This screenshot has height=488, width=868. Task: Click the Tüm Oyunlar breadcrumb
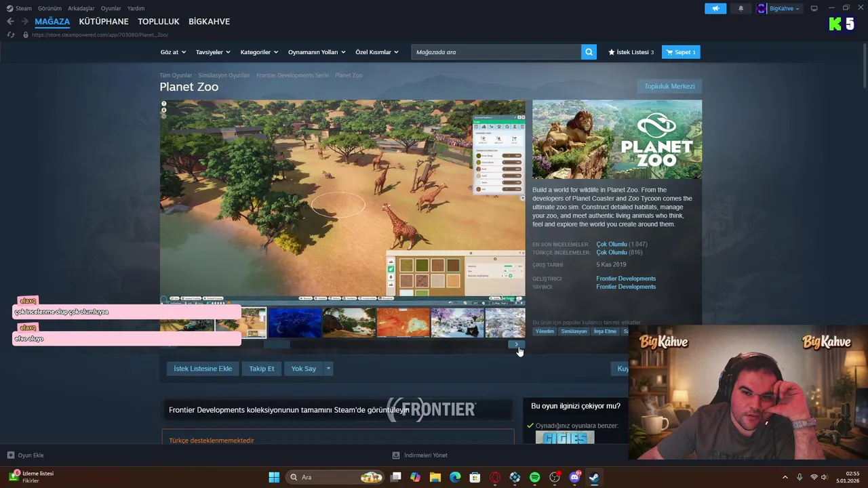pyautogui.click(x=176, y=75)
